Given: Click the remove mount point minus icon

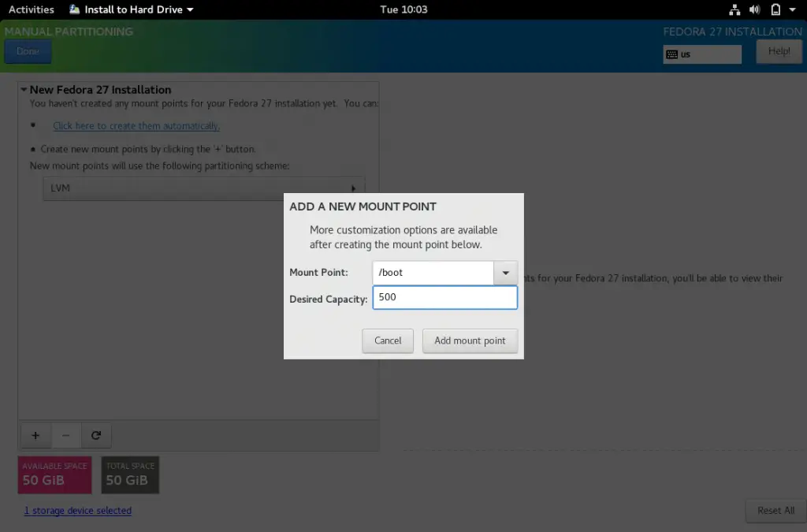Looking at the screenshot, I should pyautogui.click(x=66, y=435).
